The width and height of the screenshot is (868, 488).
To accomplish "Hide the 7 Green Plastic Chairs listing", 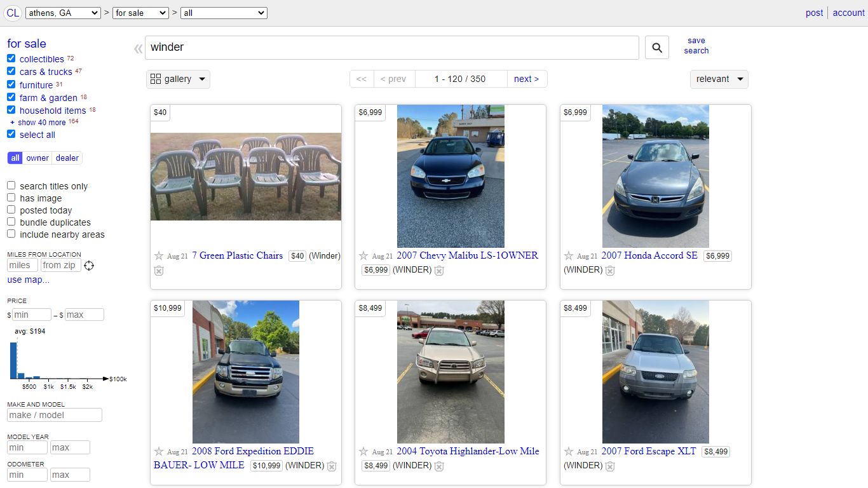I will 159,271.
